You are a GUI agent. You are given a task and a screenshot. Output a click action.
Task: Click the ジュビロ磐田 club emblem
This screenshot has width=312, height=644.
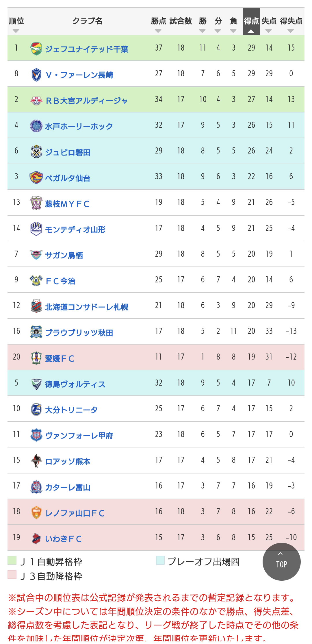point(36,151)
